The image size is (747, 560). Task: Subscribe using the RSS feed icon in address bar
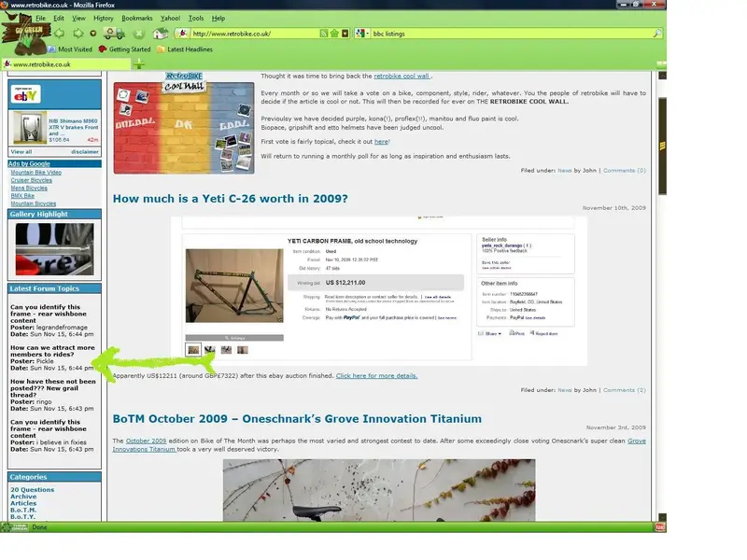(x=323, y=34)
